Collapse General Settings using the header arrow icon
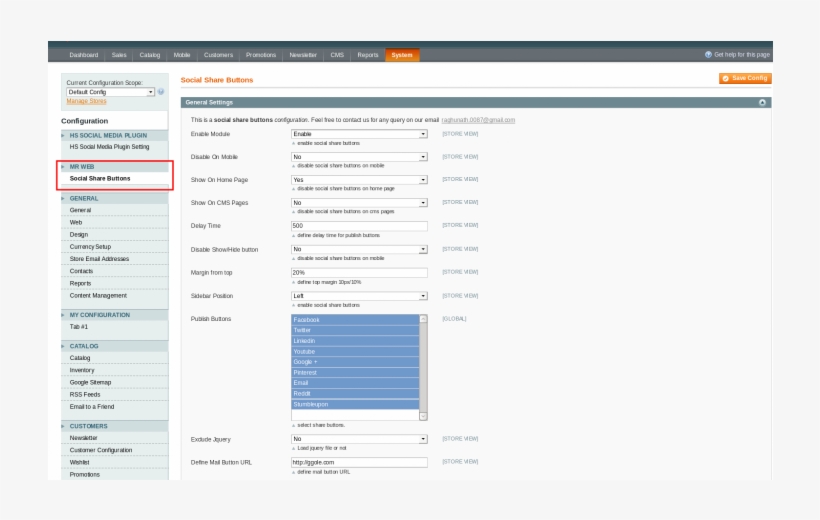Image resolution: width=820 pixels, height=520 pixels. point(762,102)
